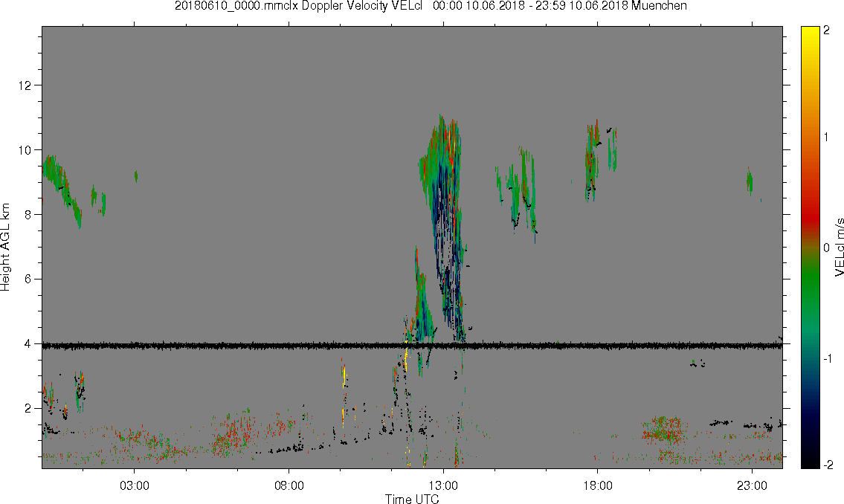The width and height of the screenshot is (844, 504).
Task: Click the '13:00' time axis label
Action: 443,485
